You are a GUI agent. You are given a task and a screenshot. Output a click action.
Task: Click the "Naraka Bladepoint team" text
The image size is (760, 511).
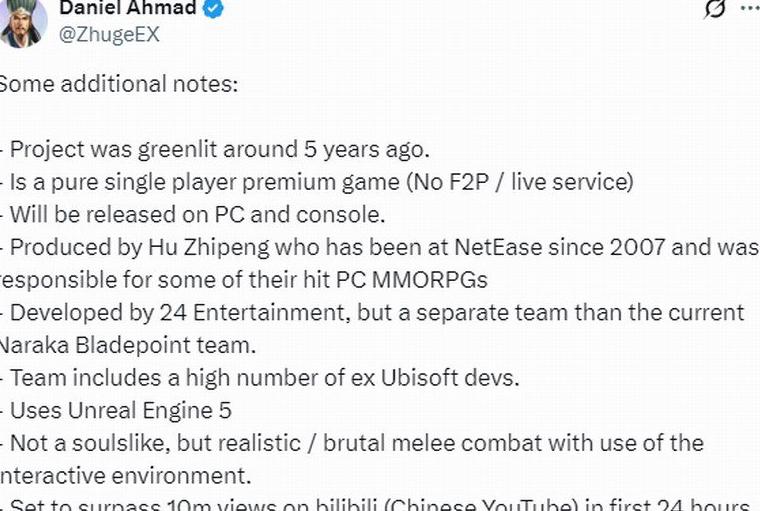point(127,346)
